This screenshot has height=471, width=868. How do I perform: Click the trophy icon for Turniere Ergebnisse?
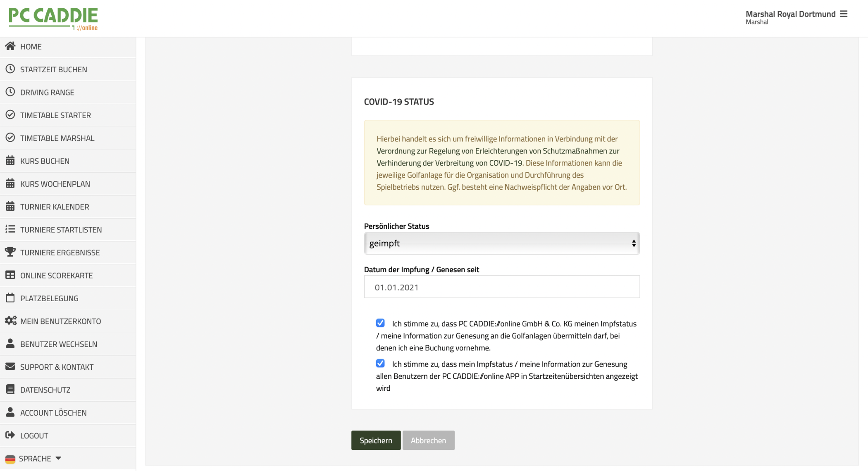coord(10,252)
